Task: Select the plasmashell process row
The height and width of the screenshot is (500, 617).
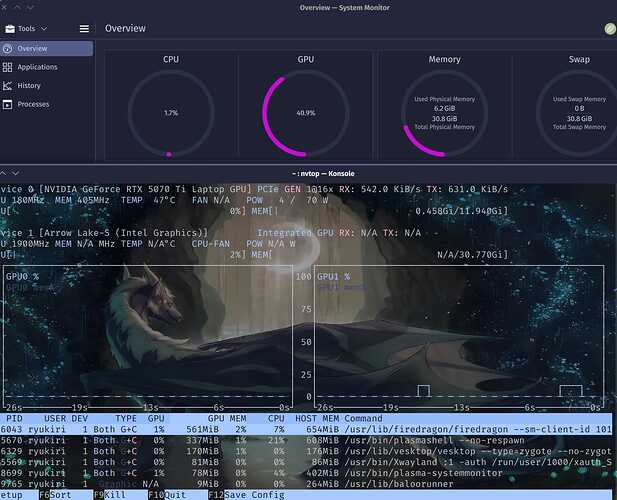Action: coord(306,440)
